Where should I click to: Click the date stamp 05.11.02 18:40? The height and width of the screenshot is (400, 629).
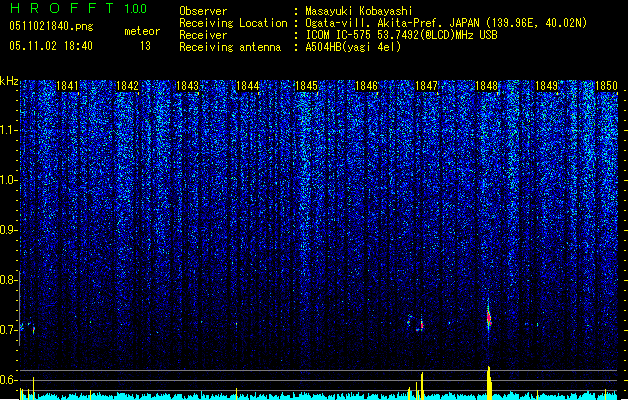pos(51,46)
